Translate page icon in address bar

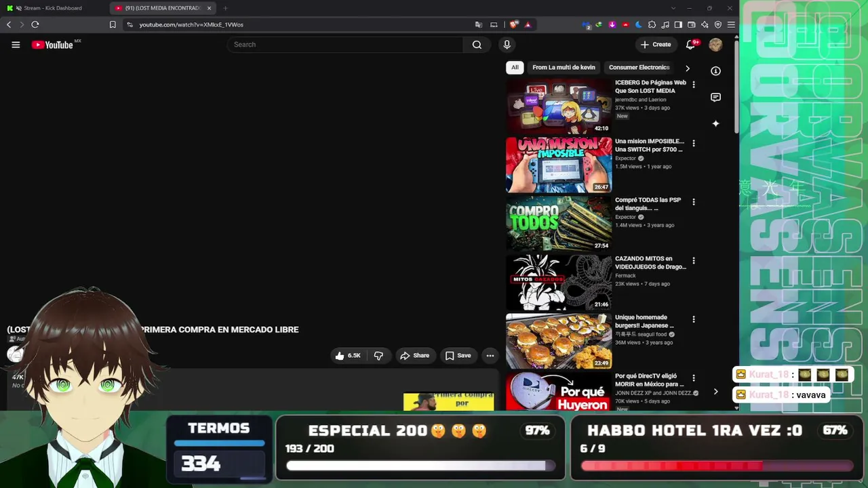(x=479, y=24)
